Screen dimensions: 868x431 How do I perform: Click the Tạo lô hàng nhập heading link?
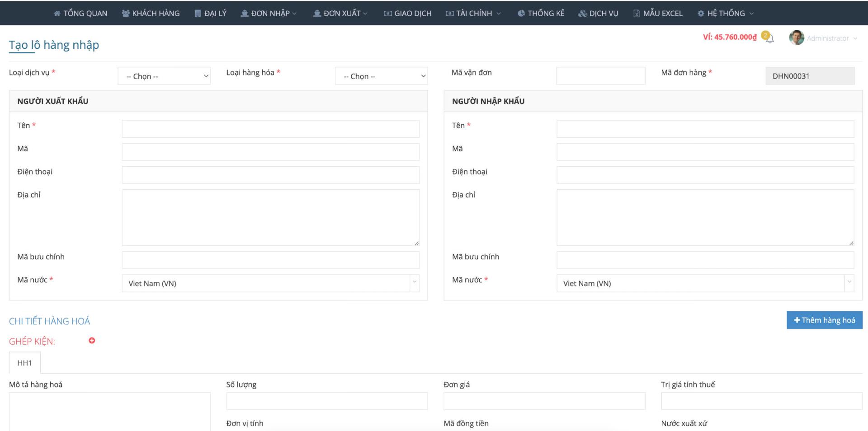(x=53, y=44)
